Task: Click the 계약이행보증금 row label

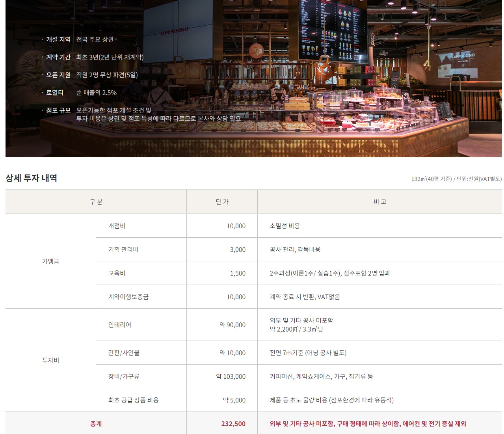Action: coord(128,297)
